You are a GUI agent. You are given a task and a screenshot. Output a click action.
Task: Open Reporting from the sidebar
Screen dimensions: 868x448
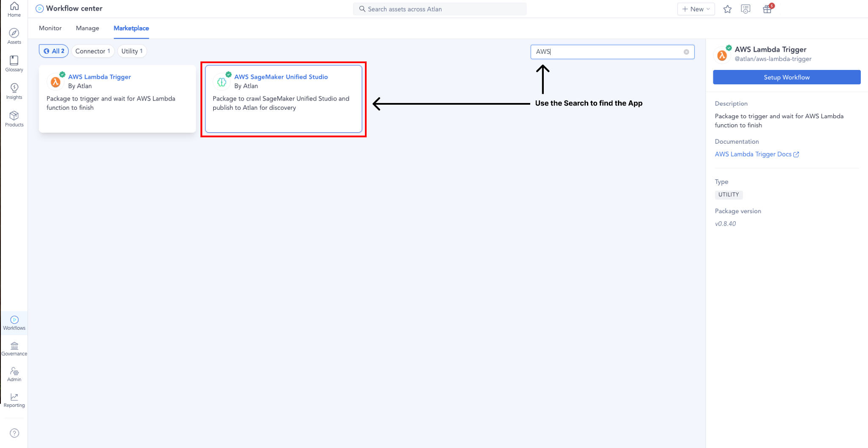click(14, 400)
